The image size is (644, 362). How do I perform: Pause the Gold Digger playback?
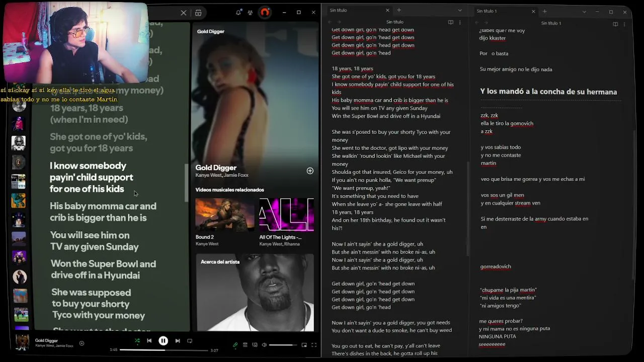click(x=164, y=341)
